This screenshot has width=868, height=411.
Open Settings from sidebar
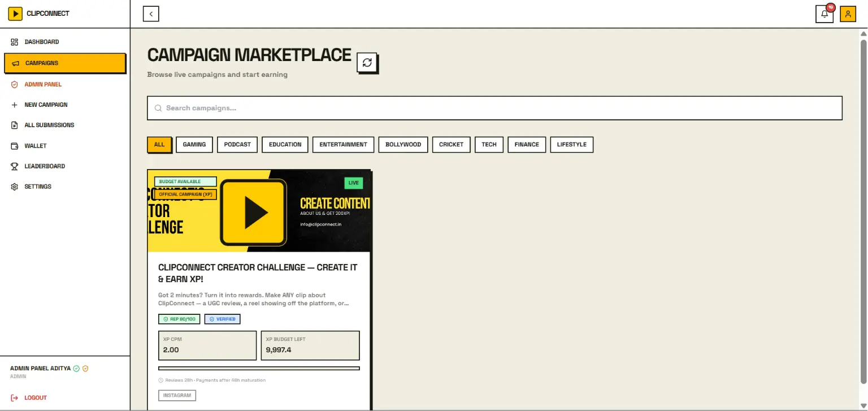[x=65, y=187]
